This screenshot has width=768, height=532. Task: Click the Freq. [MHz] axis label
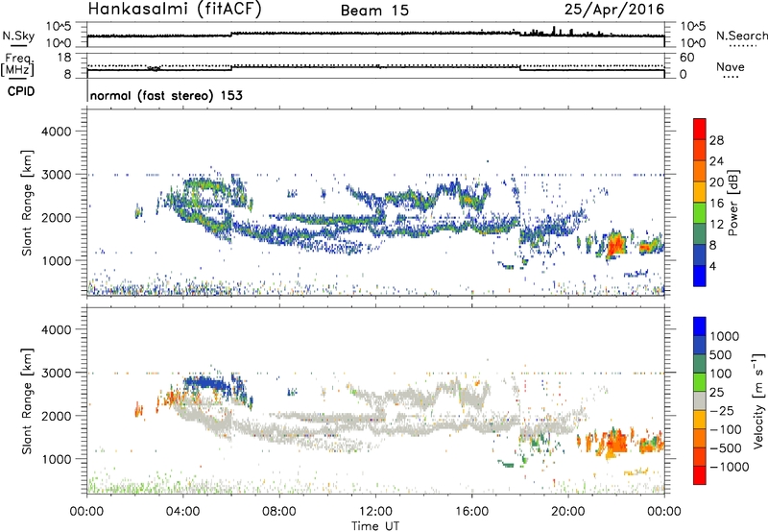(18, 65)
